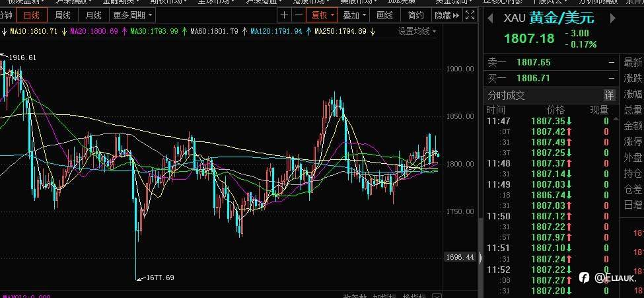The height and width of the screenshot is (298, 644).
Task: Click the 价格 column header
Action: pos(555,110)
